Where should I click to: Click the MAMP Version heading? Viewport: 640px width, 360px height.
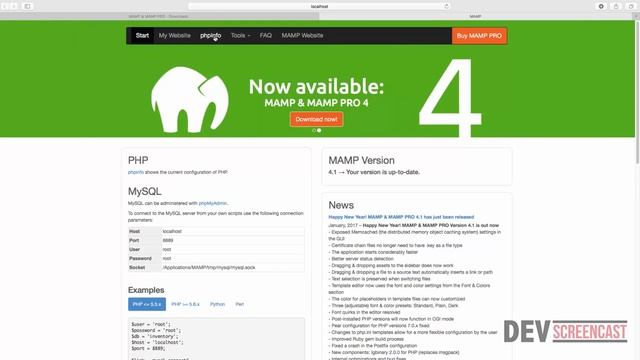click(361, 160)
